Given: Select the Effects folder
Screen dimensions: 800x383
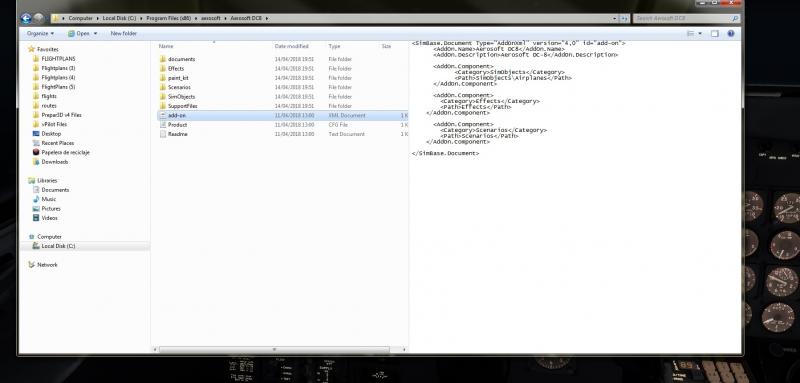Looking at the screenshot, I should click(x=176, y=68).
